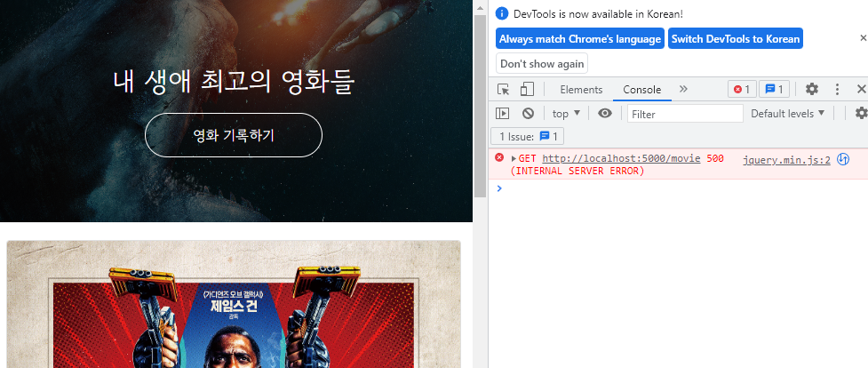Activate the inspect element picker icon
The image size is (868, 368).
click(503, 89)
